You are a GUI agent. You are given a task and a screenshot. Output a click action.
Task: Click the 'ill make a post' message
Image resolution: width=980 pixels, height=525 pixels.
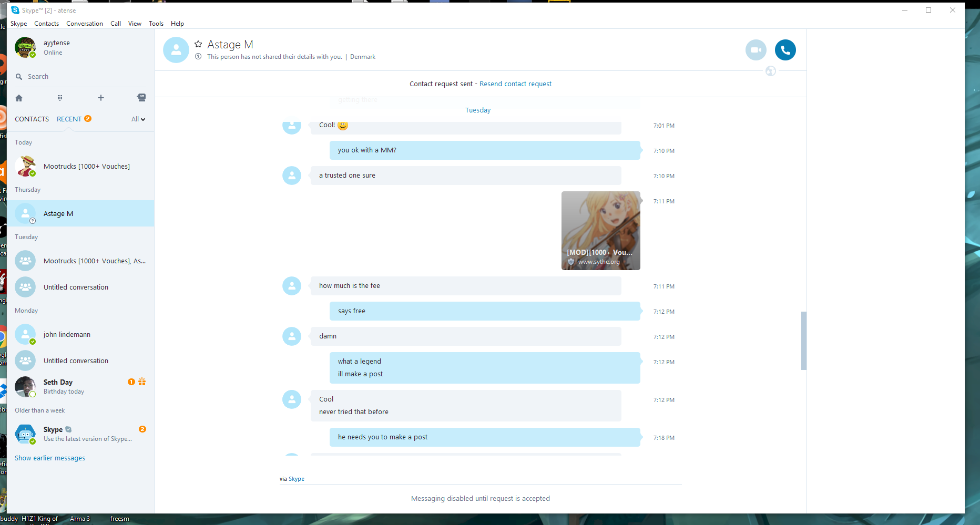click(x=361, y=374)
